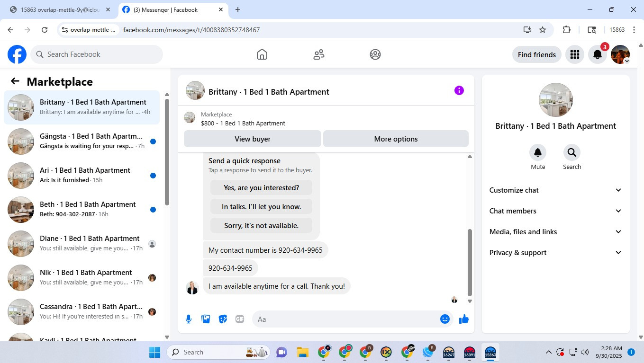Open File Explorer from the taskbar
This screenshot has width=644, height=363.
coord(303,352)
